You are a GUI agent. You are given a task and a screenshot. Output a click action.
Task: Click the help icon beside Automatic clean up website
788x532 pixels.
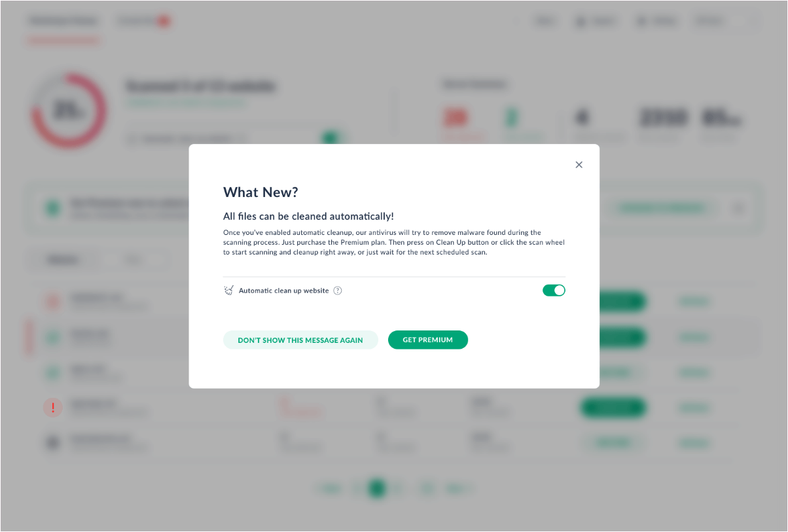(x=338, y=291)
